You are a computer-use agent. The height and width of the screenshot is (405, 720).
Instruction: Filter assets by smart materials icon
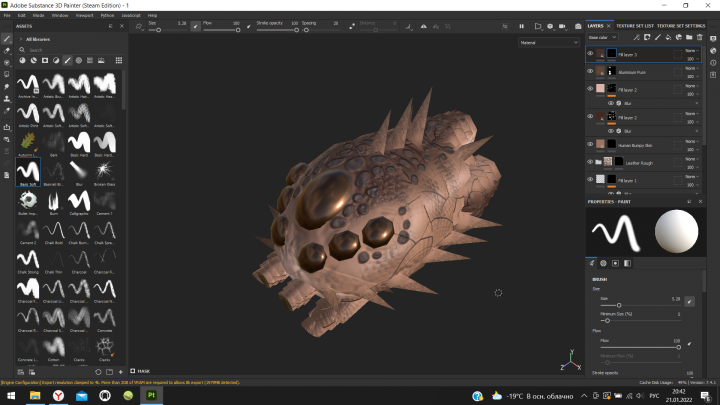34,60
